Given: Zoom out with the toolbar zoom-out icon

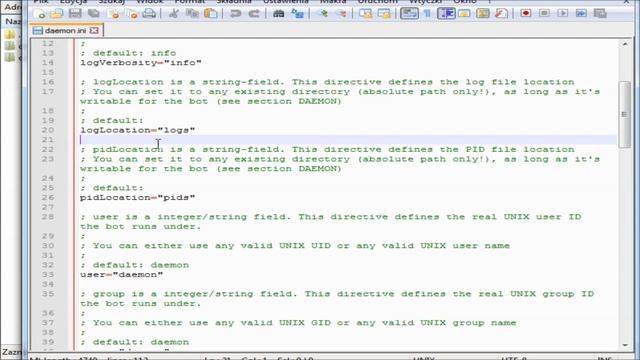Looking at the screenshot, I should (x=341, y=13).
